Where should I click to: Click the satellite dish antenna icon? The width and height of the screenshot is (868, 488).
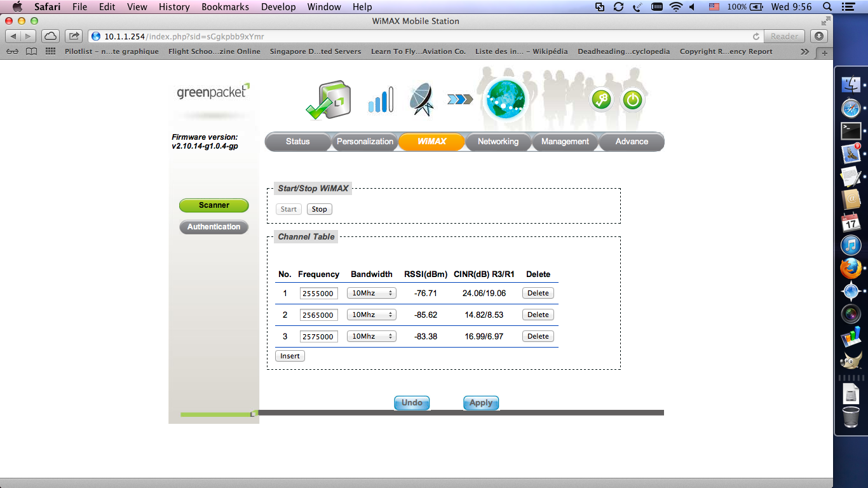(421, 100)
